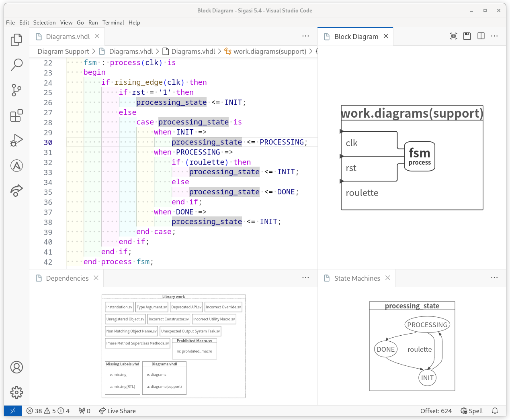The width and height of the screenshot is (510, 420).
Task: Open the Extensions icon in the activity bar
Action: tap(16, 115)
